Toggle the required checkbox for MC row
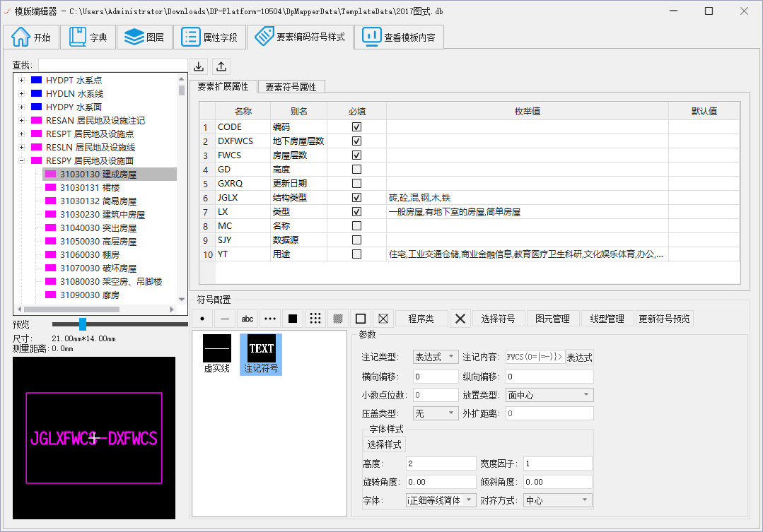This screenshot has width=763, height=532. (x=356, y=225)
